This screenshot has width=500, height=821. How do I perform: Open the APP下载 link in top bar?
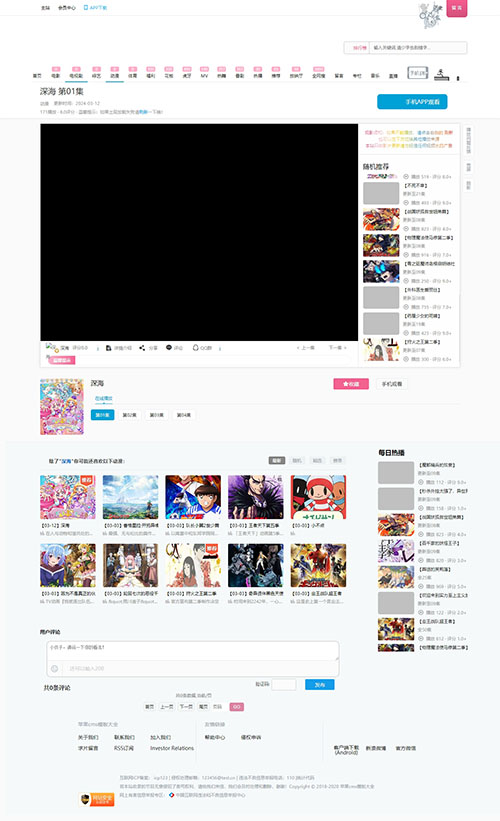click(95, 8)
